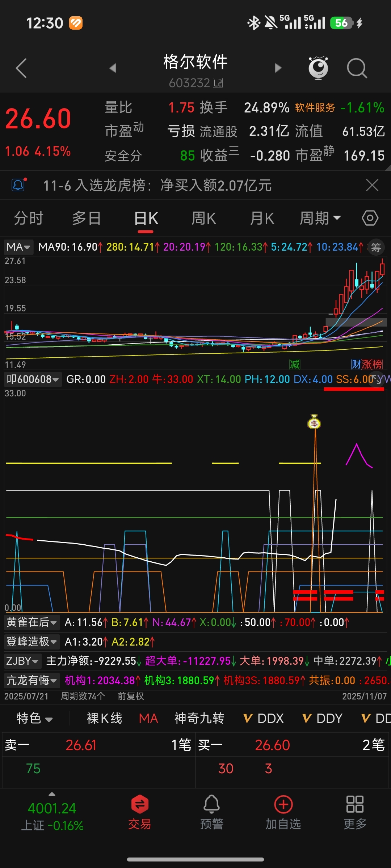Toggle the DDX indicator option

click(270, 718)
